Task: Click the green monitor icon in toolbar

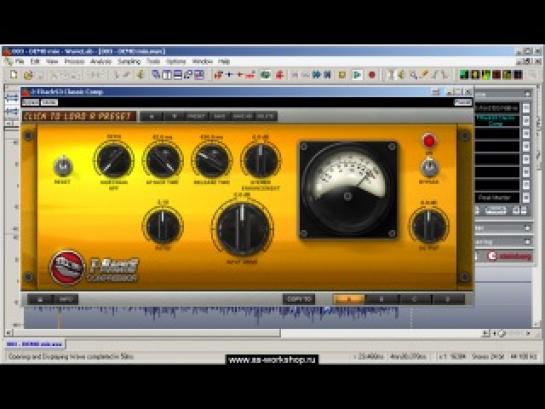Action: [266, 75]
